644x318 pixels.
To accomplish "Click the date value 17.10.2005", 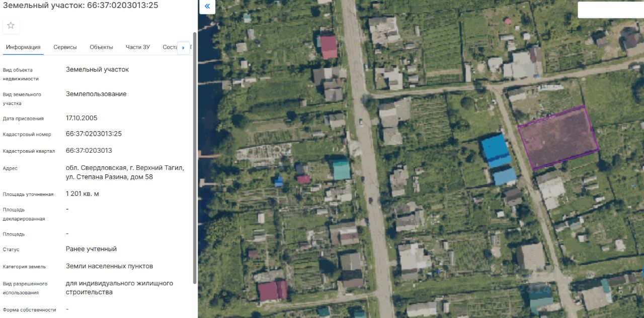I will [82, 118].
